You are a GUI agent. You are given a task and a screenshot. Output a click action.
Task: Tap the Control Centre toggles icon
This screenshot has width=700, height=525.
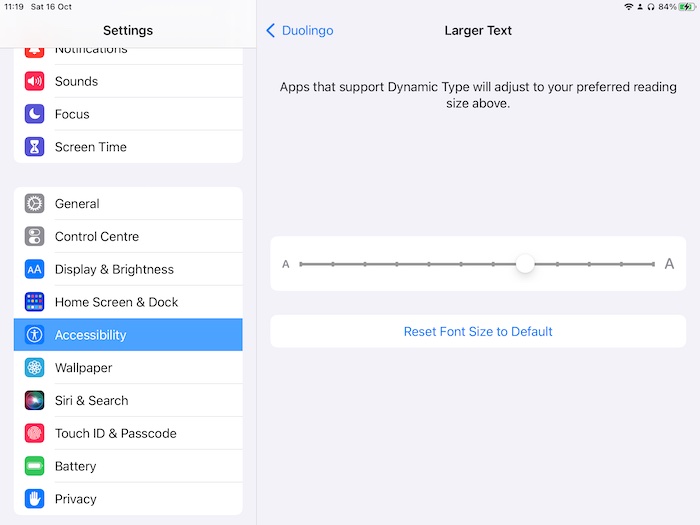(x=35, y=237)
